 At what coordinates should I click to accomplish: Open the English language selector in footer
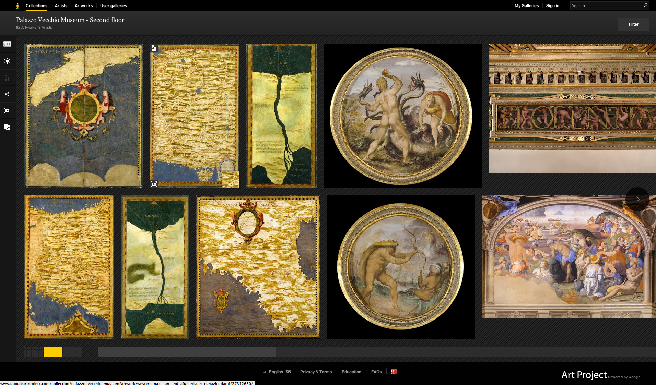click(277, 371)
